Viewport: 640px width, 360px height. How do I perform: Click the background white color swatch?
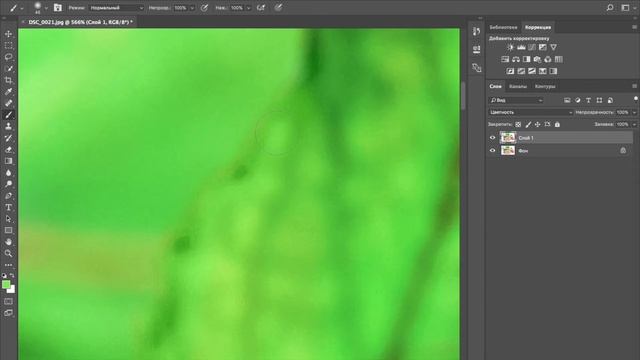[12, 290]
